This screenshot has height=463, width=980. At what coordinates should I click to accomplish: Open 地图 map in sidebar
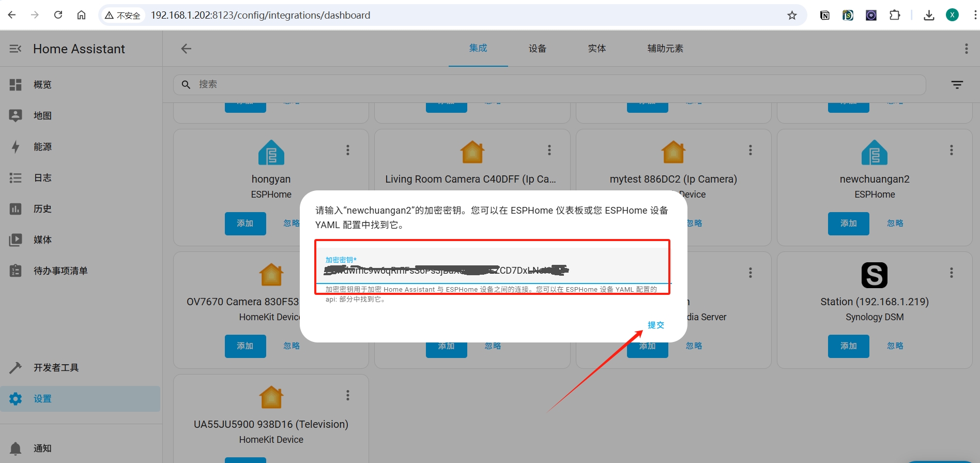pyautogui.click(x=80, y=115)
